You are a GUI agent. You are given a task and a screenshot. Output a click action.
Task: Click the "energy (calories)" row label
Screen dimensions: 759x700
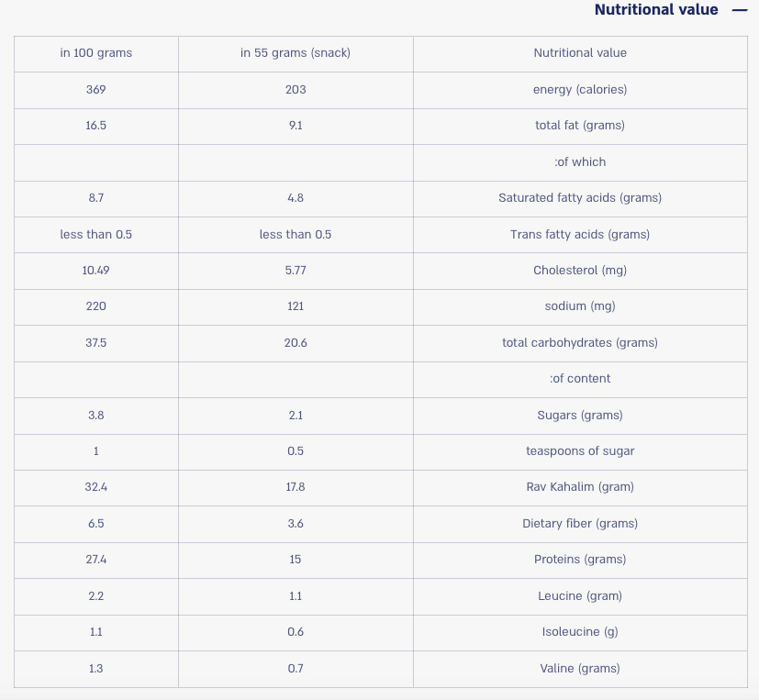(x=580, y=90)
